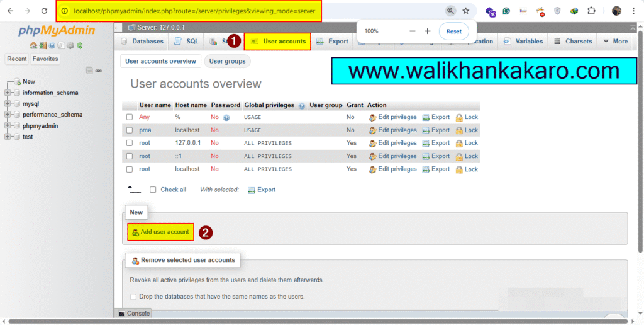
Task: Click browser zoom magnifier icon
Action: coord(450,11)
